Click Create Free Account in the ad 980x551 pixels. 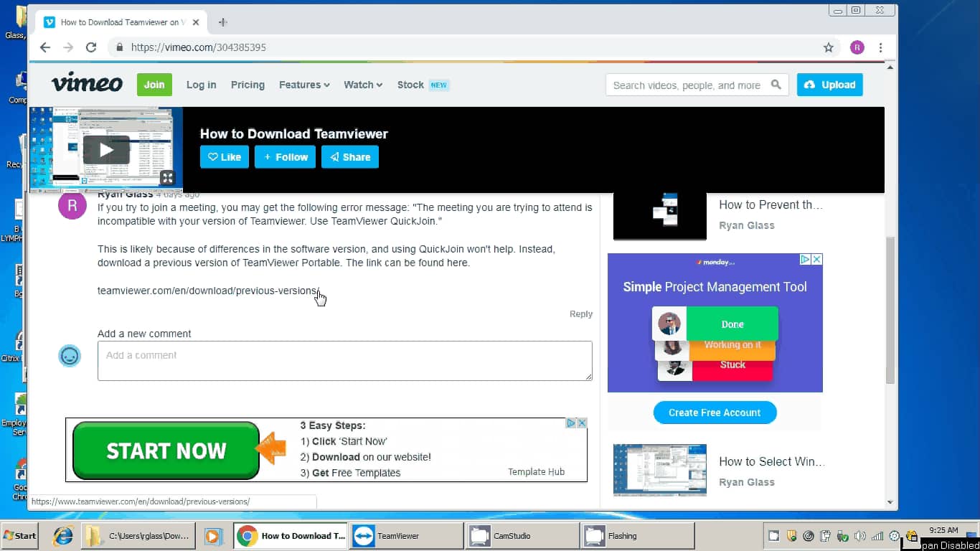(x=715, y=413)
